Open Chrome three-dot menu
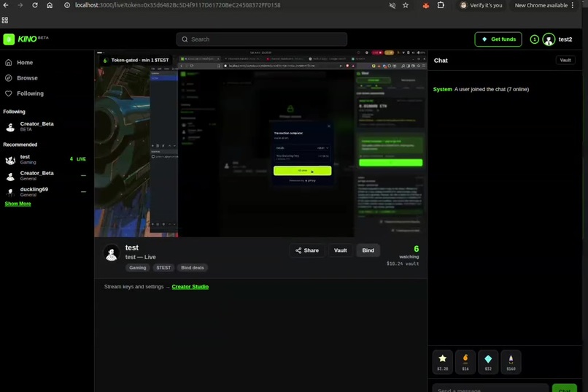This screenshot has width=588, height=392. [x=573, y=5]
